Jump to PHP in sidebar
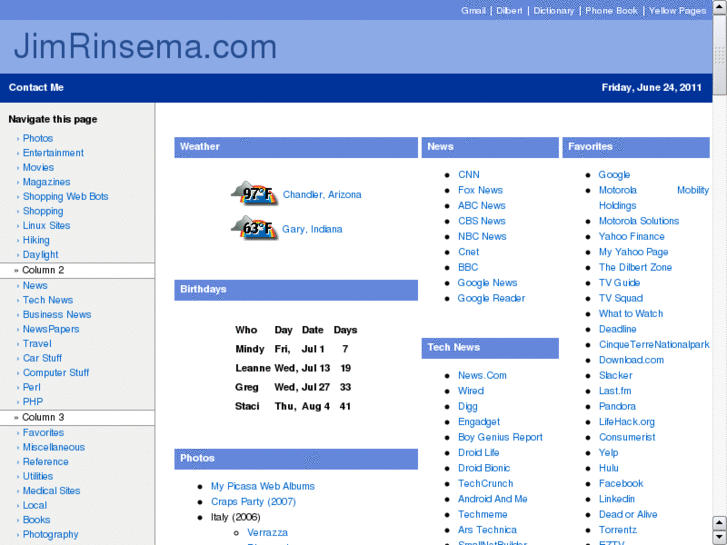The image size is (727, 545). [32, 402]
